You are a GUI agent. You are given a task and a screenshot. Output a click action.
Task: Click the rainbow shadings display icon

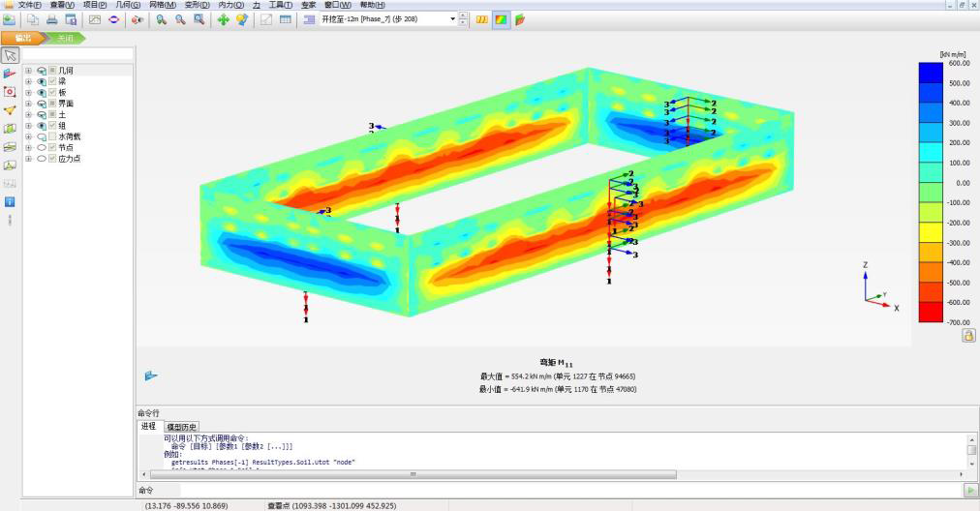click(502, 19)
